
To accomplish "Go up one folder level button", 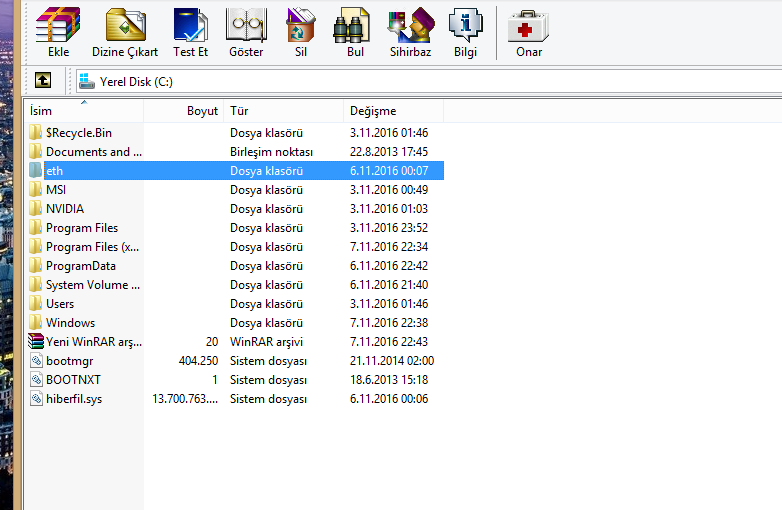I will (43, 80).
